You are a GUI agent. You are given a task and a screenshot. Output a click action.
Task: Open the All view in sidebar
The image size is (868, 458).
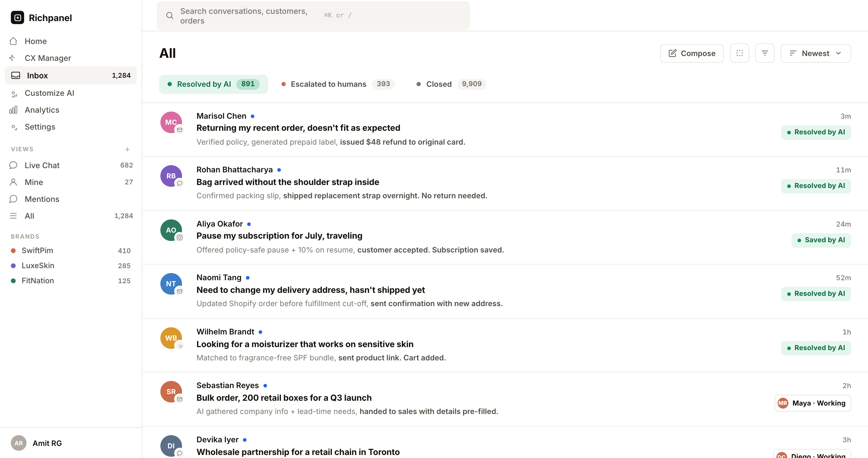[71, 216]
